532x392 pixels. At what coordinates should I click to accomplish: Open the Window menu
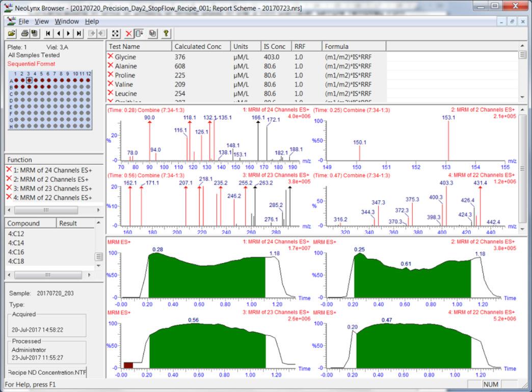pyautogui.click(x=67, y=21)
